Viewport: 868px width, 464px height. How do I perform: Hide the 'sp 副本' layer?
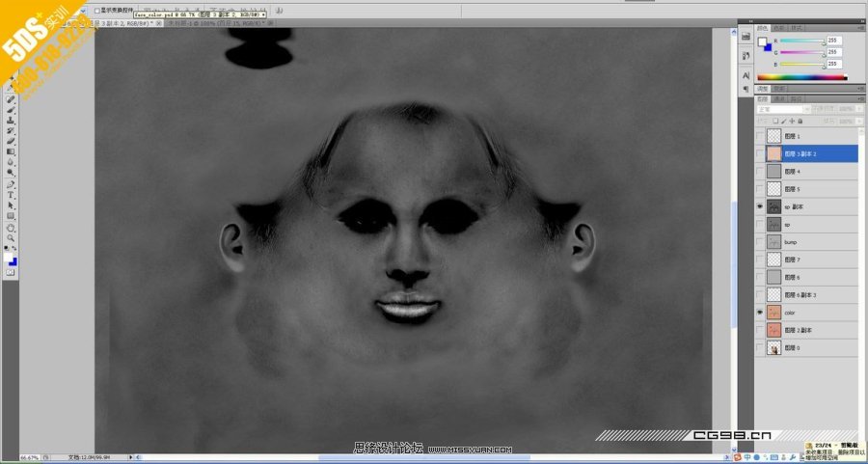coord(760,207)
